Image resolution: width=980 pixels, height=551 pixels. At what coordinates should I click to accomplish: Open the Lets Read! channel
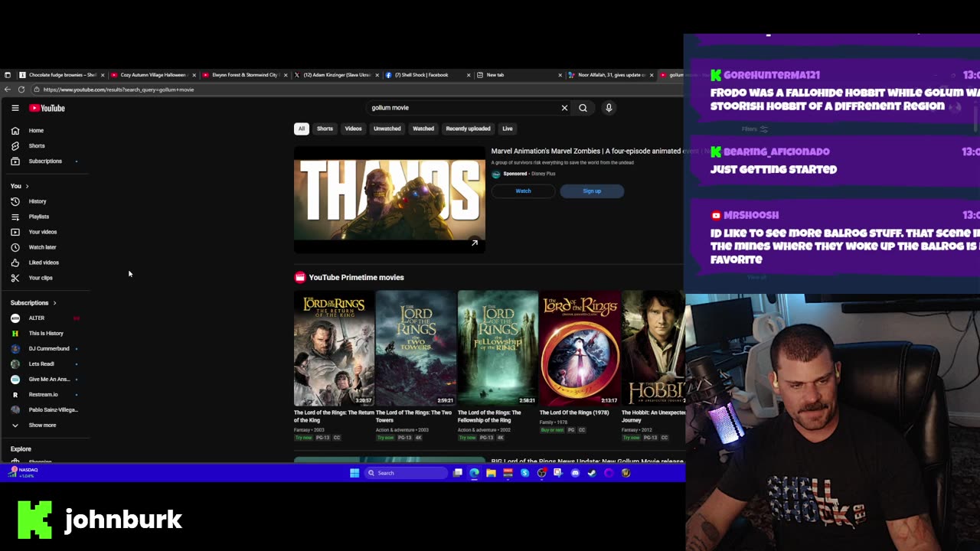coord(41,364)
